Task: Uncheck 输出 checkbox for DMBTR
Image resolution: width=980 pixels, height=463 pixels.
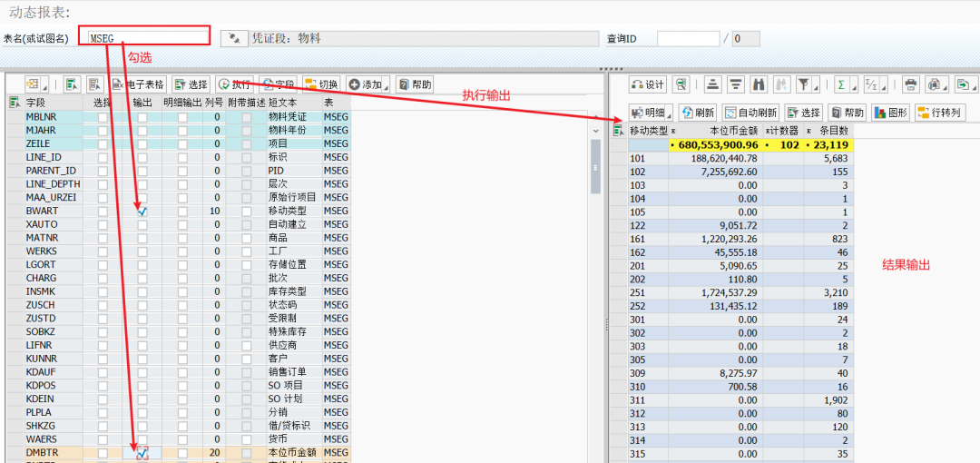Action: (x=142, y=453)
